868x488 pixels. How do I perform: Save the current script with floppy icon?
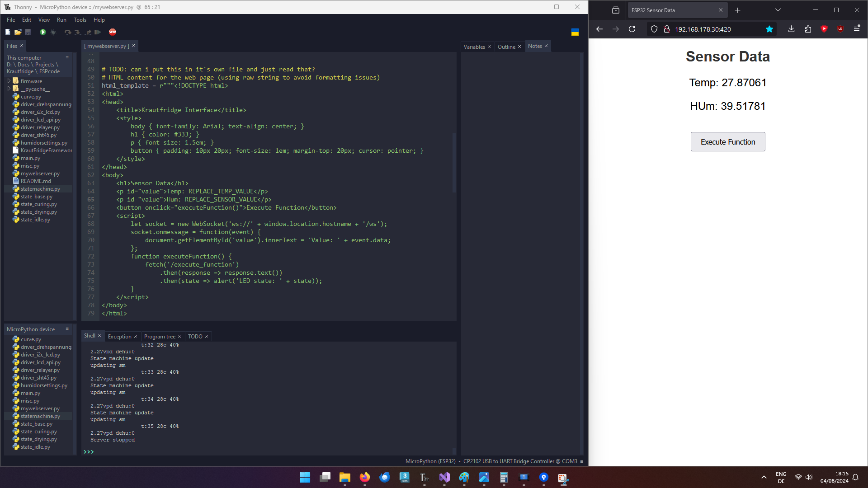click(x=28, y=32)
